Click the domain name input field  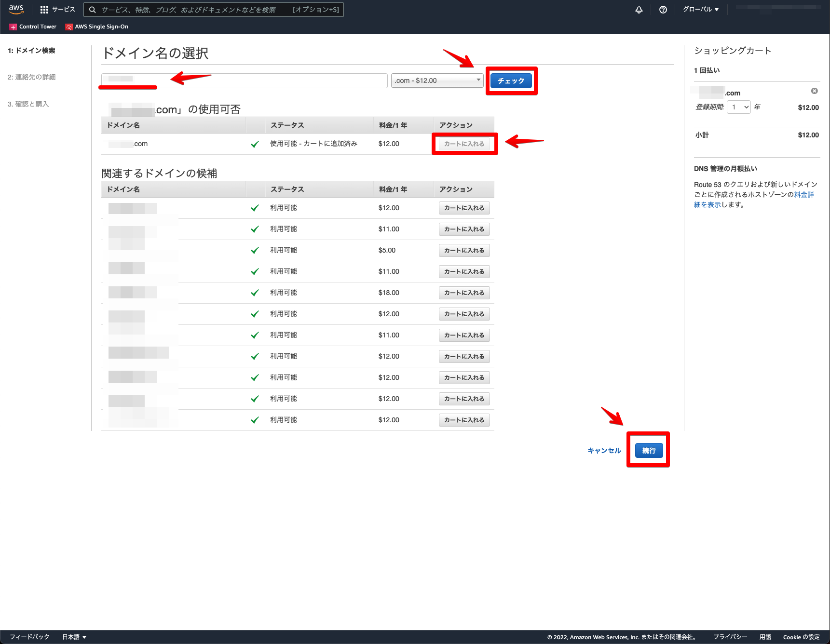(245, 80)
